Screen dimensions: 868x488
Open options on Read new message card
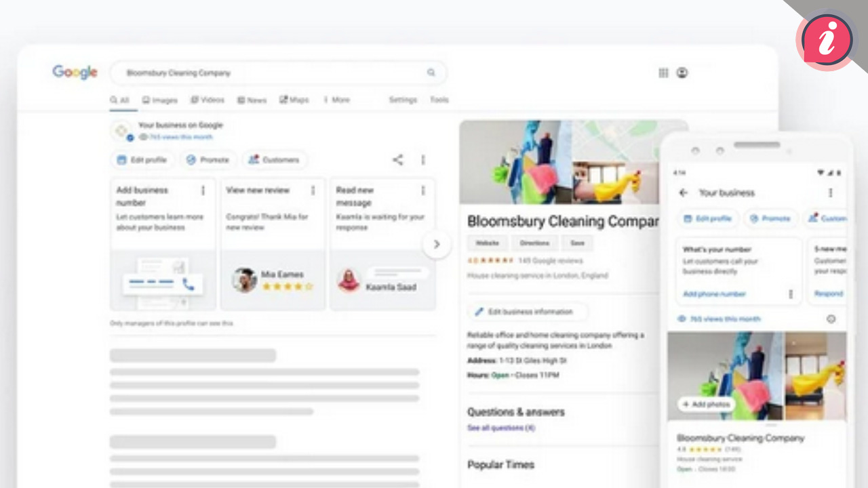point(423,191)
